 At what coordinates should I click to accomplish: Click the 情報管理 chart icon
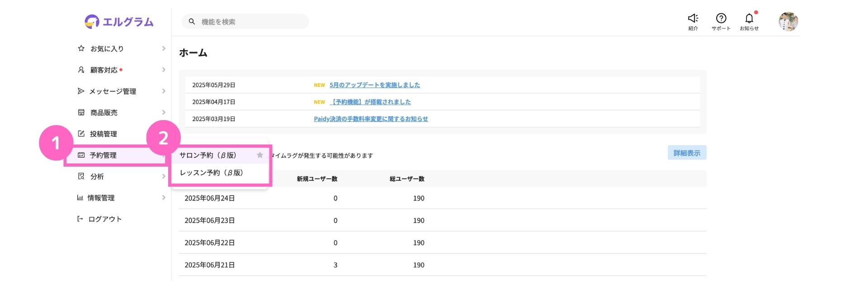pyautogui.click(x=80, y=197)
